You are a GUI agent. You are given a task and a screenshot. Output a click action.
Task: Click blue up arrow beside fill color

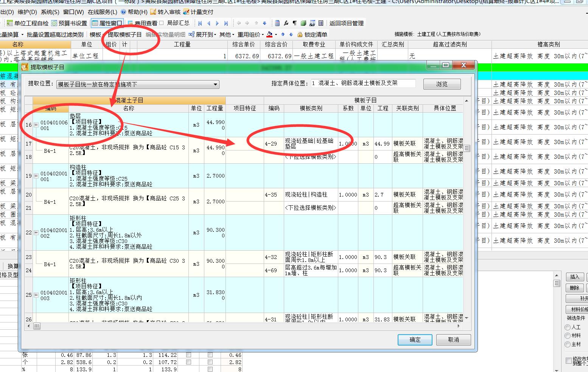pyautogui.click(x=283, y=34)
